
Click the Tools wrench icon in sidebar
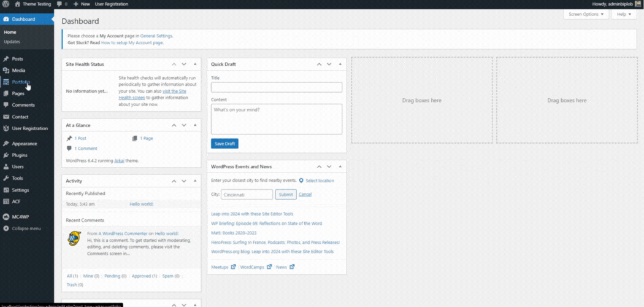pos(6,178)
